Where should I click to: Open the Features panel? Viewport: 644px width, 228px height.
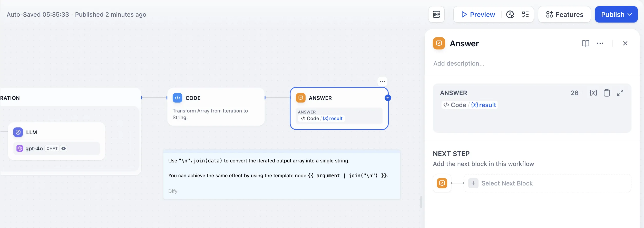coord(564,15)
